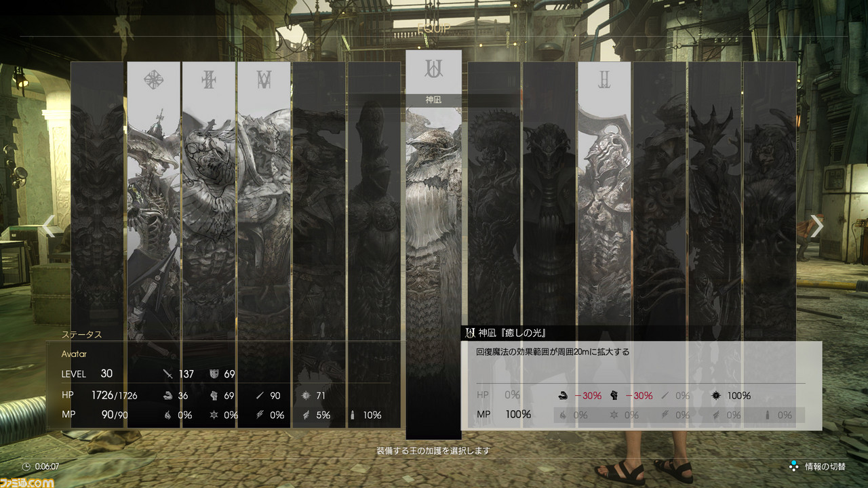The height and width of the screenshot is (488, 868).
Task: Click the Avatar name text
Action: pyautogui.click(x=74, y=354)
